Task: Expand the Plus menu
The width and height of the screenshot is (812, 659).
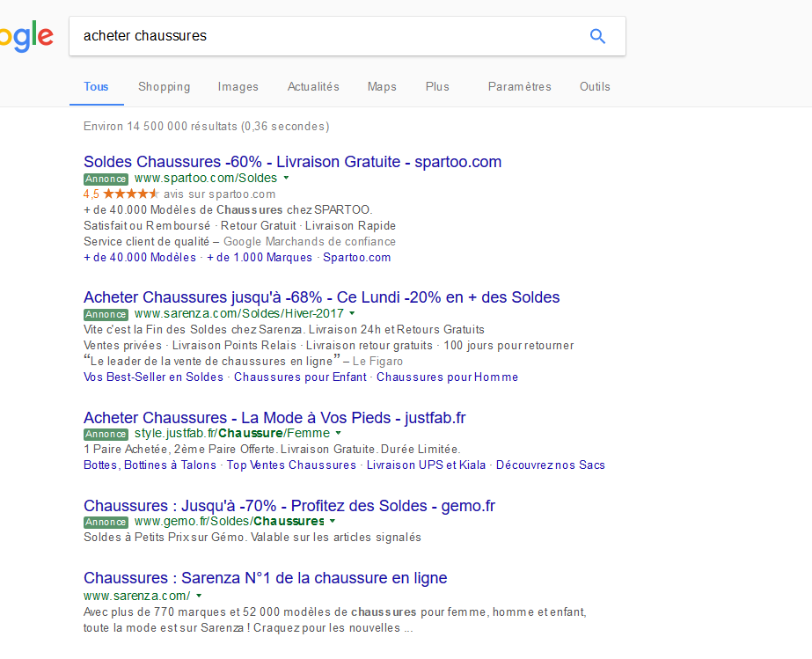Action: 437,86
